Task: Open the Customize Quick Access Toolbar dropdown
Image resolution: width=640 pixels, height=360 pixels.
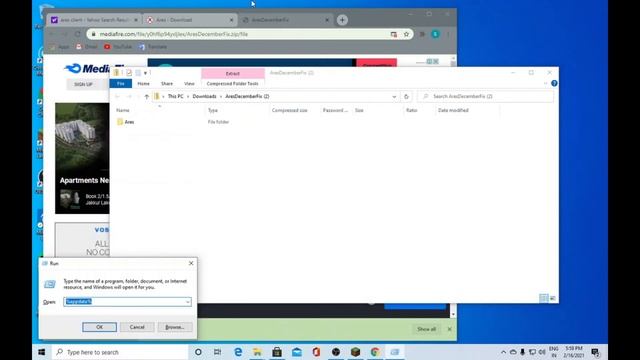Action: tap(145, 73)
